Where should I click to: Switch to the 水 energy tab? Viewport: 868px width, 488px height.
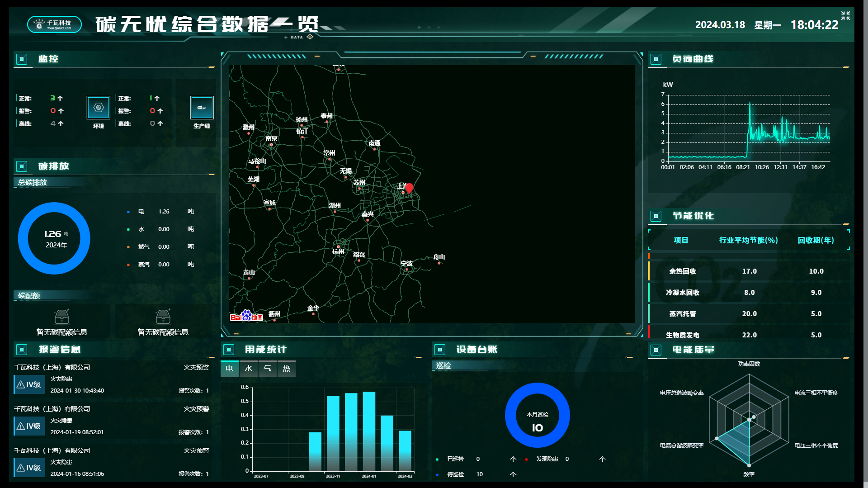(248, 369)
